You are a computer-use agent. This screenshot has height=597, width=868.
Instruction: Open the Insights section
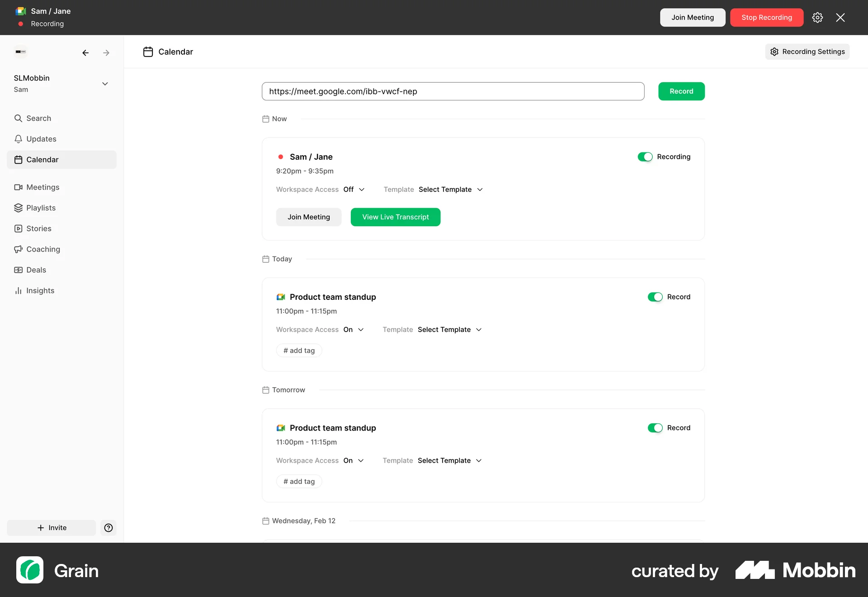[x=40, y=290]
